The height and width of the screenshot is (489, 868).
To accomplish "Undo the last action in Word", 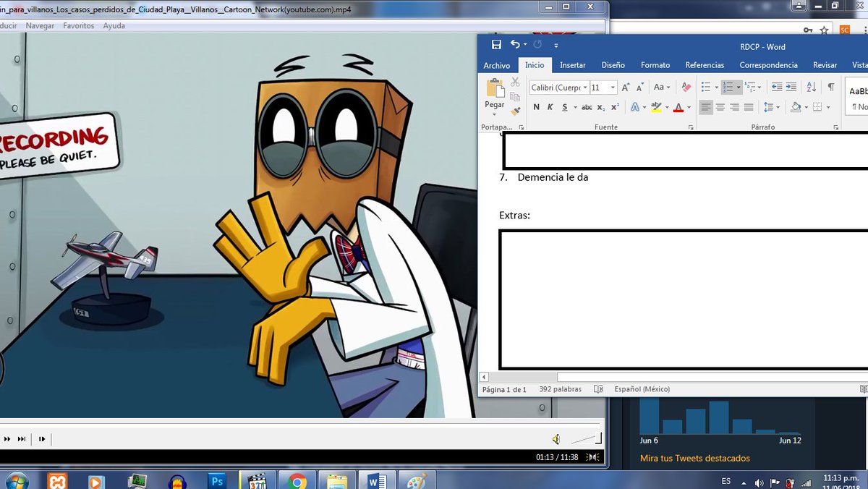I will tap(515, 45).
